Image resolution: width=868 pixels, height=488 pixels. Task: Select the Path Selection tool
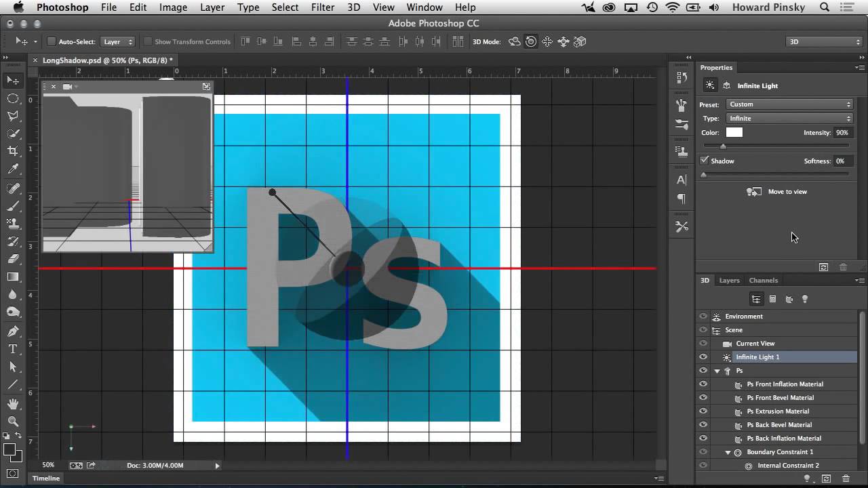click(x=13, y=367)
